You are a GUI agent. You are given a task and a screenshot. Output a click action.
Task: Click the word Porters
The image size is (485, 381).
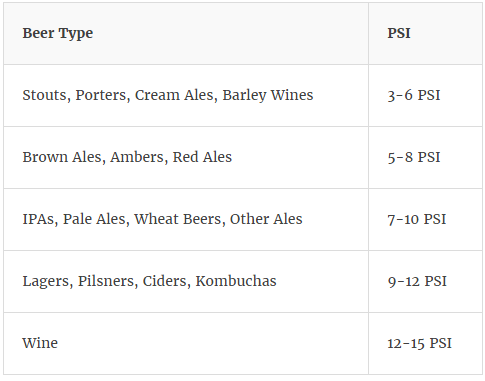click(x=101, y=95)
